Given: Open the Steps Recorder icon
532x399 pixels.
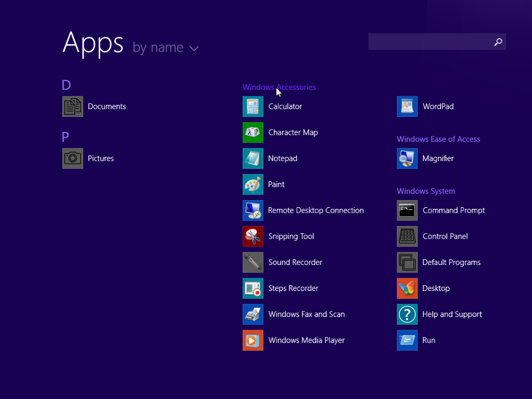Looking at the screenshot, I should (253, 288).
